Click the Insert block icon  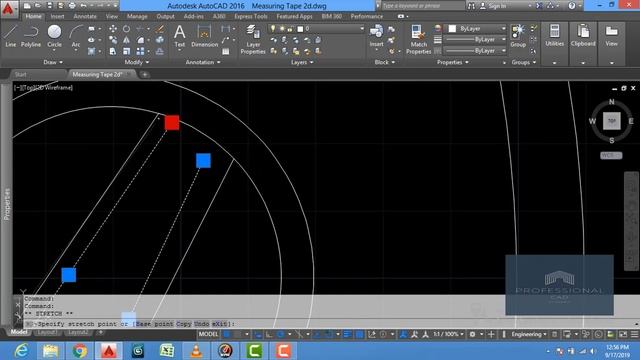click(x=376, y=36)
